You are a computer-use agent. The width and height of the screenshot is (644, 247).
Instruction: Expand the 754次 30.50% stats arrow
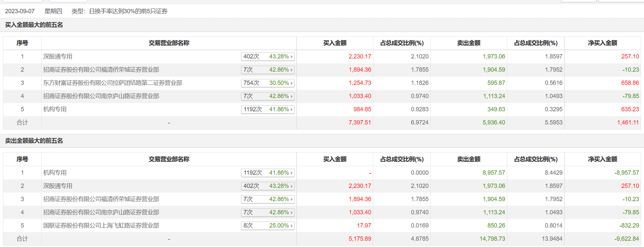(x=292, y=83)
